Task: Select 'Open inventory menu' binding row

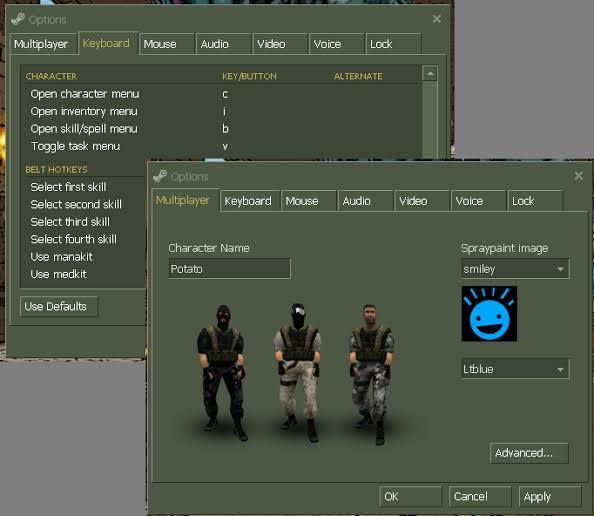Action: click(222, 111)
